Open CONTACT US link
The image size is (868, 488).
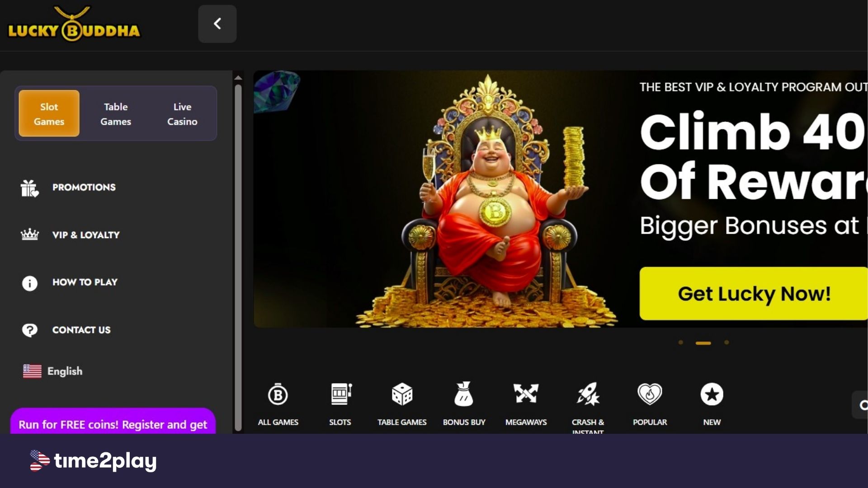coord(81,330)
